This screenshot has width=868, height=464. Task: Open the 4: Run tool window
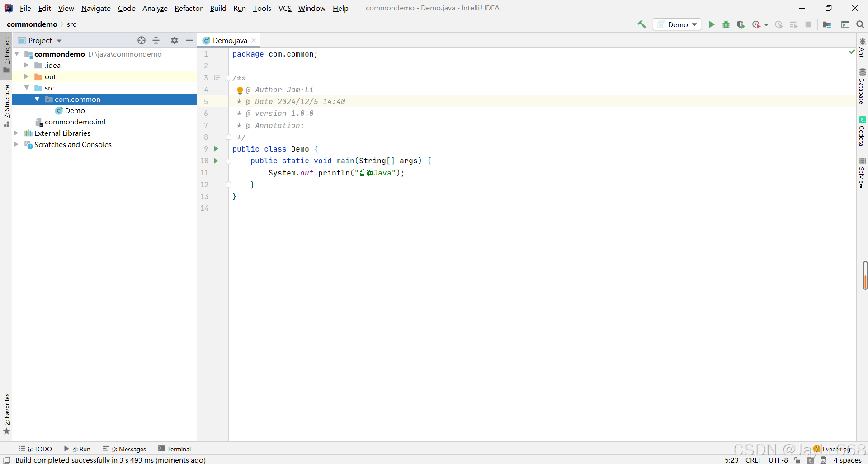[77, 449]
